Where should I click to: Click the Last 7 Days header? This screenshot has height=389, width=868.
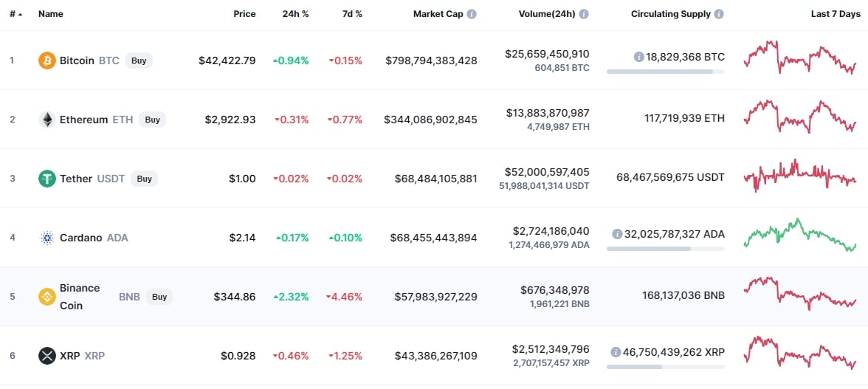click(x=836, y=14)
